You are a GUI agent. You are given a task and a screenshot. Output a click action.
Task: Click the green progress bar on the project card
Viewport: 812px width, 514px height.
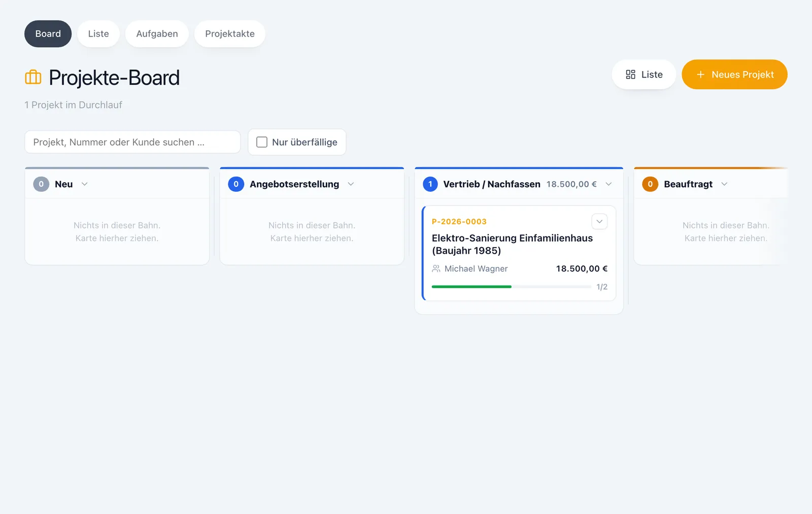coord(471,287)
